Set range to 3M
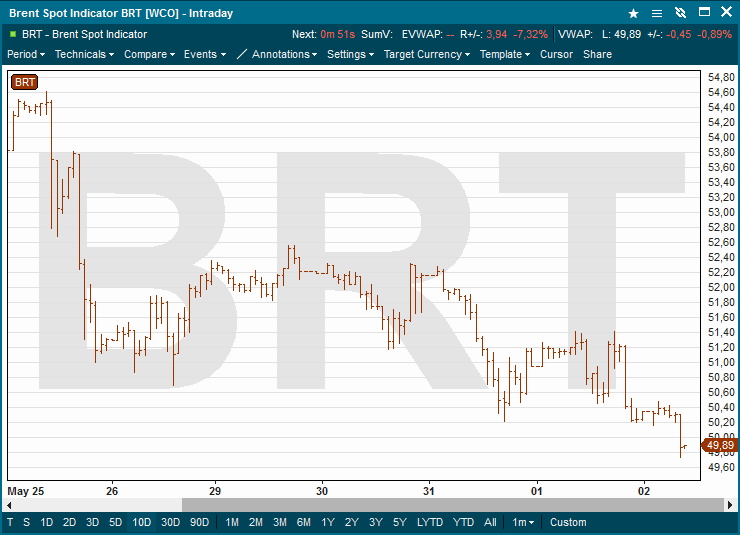Screen dimensions: 740x535 tap(280, 522)
